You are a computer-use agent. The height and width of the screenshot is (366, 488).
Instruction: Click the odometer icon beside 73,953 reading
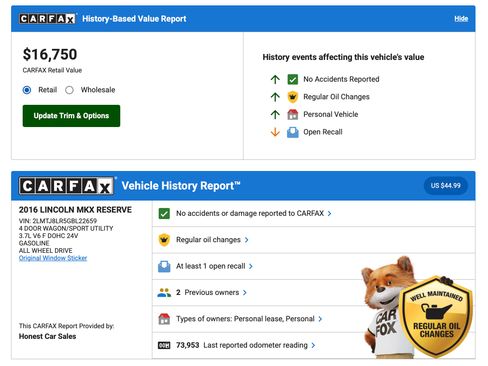click(164, 345)
